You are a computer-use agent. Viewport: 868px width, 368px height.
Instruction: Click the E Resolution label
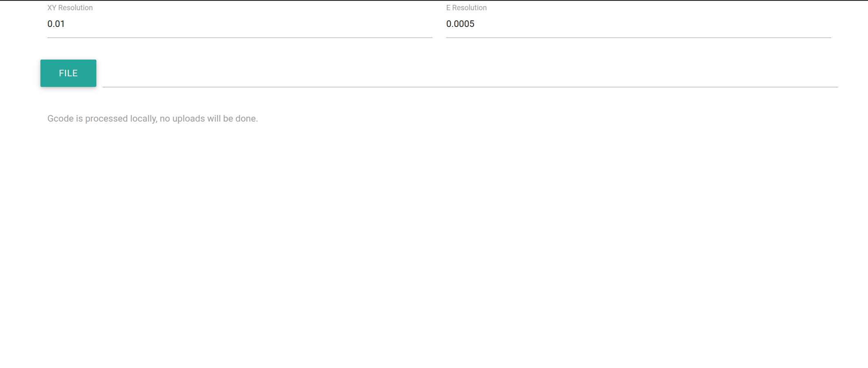tap(466, 8)
